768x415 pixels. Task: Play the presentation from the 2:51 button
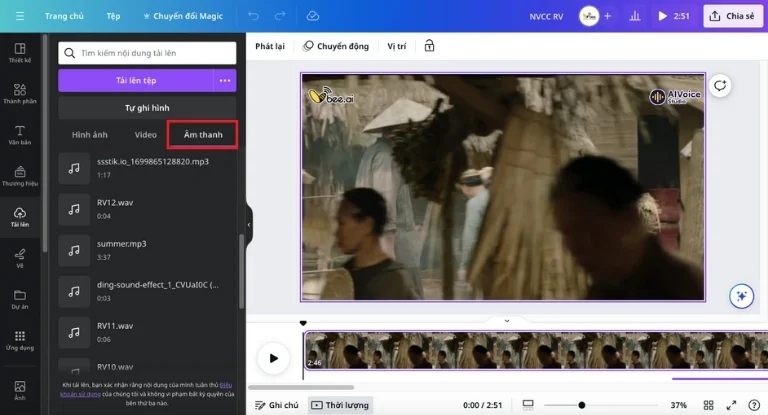click(674, 16)
